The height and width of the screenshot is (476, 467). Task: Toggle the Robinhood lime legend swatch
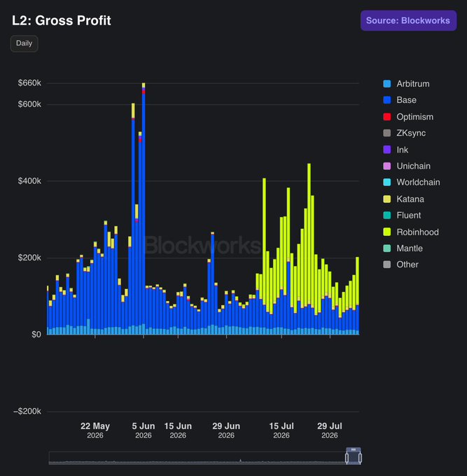387,232
